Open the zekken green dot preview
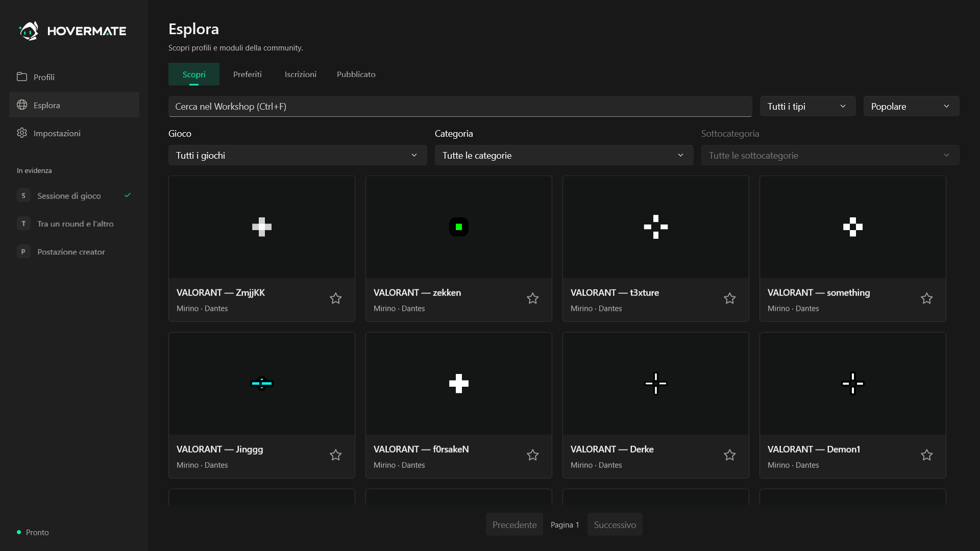This screenshot has height=551, width=980. pos(459,227)
